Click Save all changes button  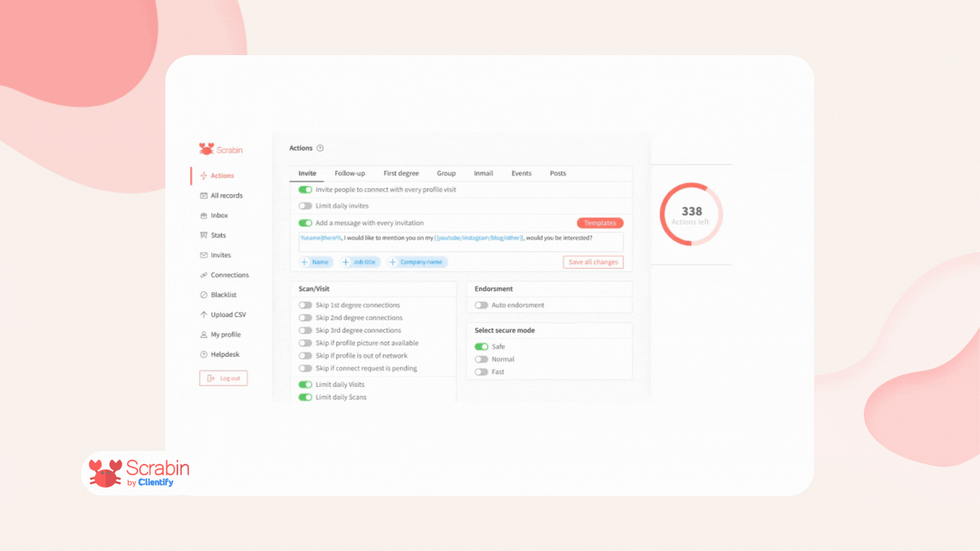tap(593, 262)
